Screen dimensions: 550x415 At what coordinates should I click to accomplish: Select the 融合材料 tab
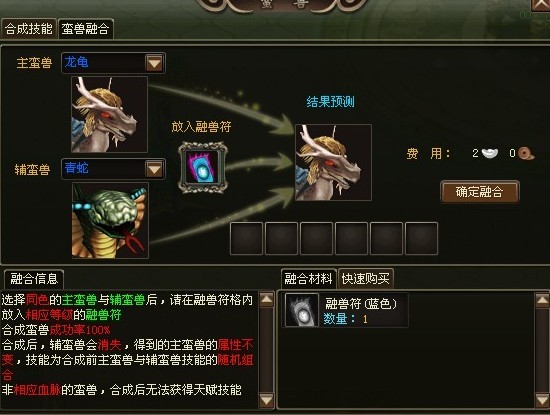(308, 279)
